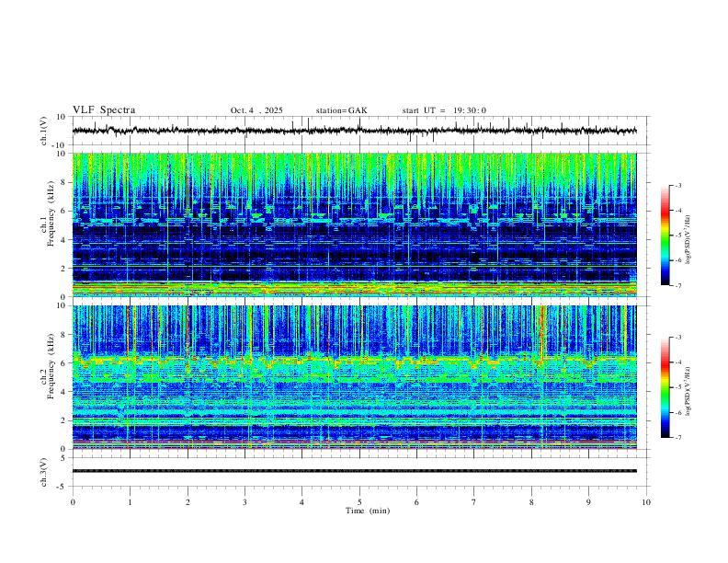Click the ch.1 spectrogram colour bar
728x563 pixels.
click(665, 236)
